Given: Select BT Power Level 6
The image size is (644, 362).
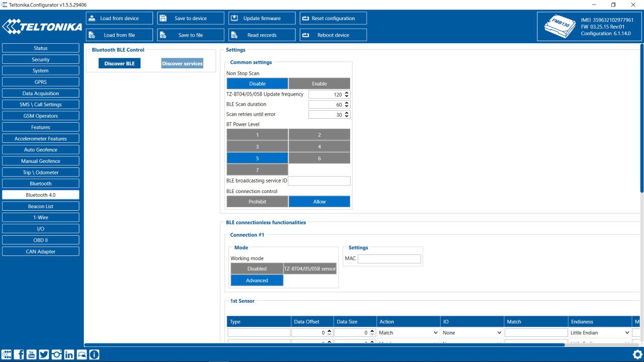Looking at the screenshot, I should click(319, 158).
